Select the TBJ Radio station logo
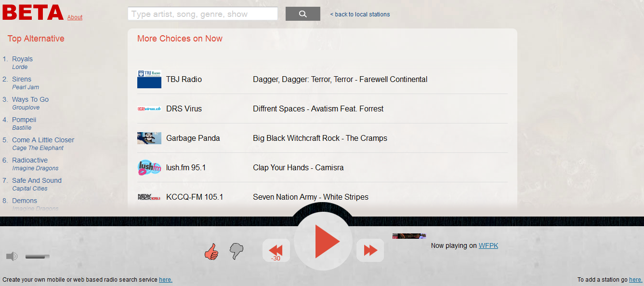Screen dimensions: 644x286 [149, 79]
